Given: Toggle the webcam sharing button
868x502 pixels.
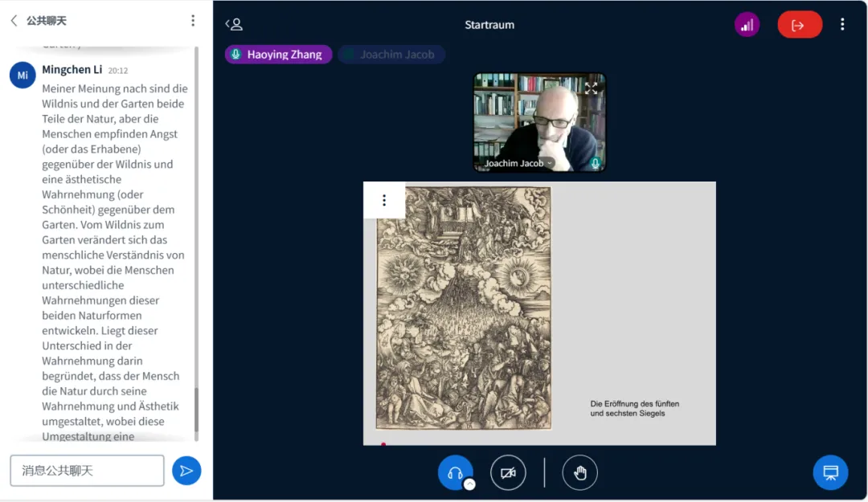Looking at the screenshot, I should point(508,472).
